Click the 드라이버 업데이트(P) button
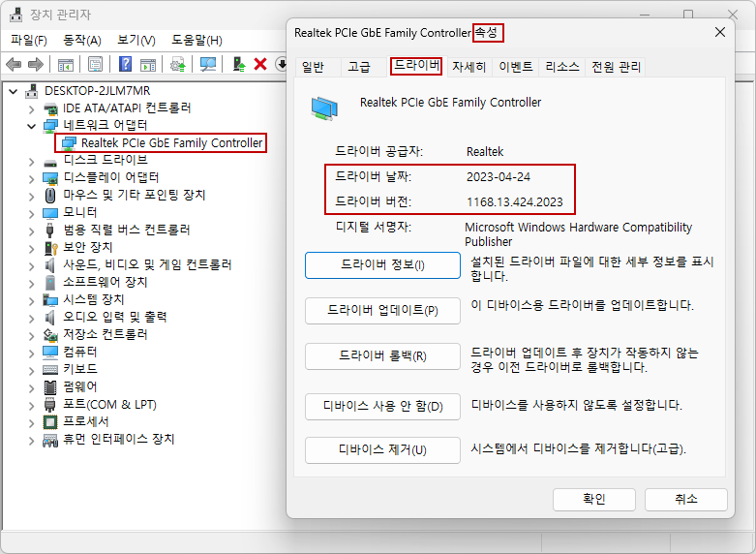The height and width of the screenshot is (554, 756). click(x=382, y=310)
